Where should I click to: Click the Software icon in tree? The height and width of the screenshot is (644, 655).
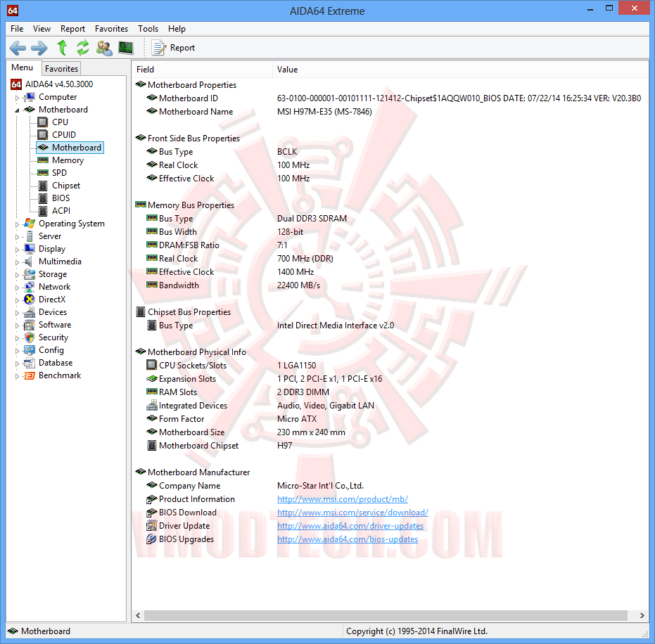tap(30, 325)
